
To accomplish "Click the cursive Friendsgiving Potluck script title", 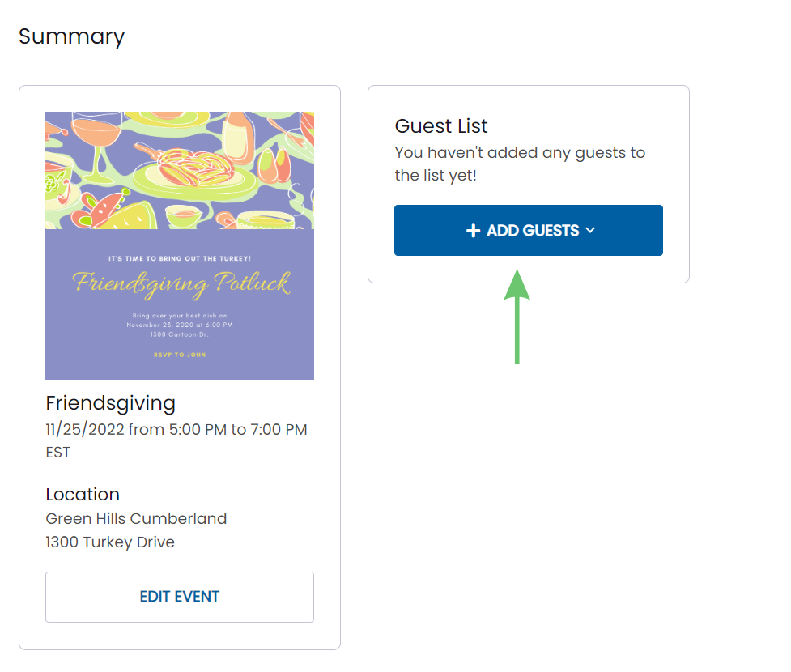I will [x=181, y=284].
